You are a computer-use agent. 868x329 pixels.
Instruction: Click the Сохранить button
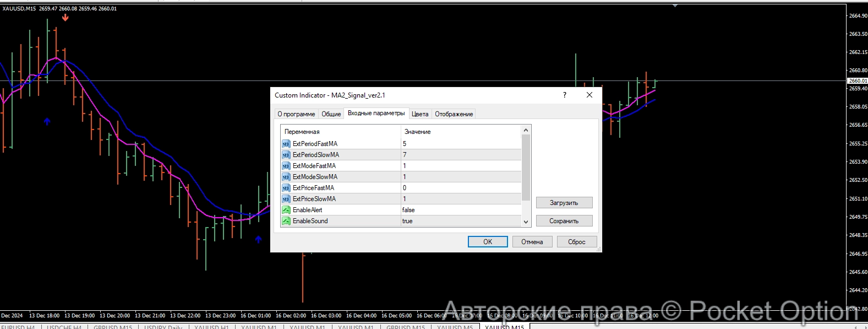(564, 221)
